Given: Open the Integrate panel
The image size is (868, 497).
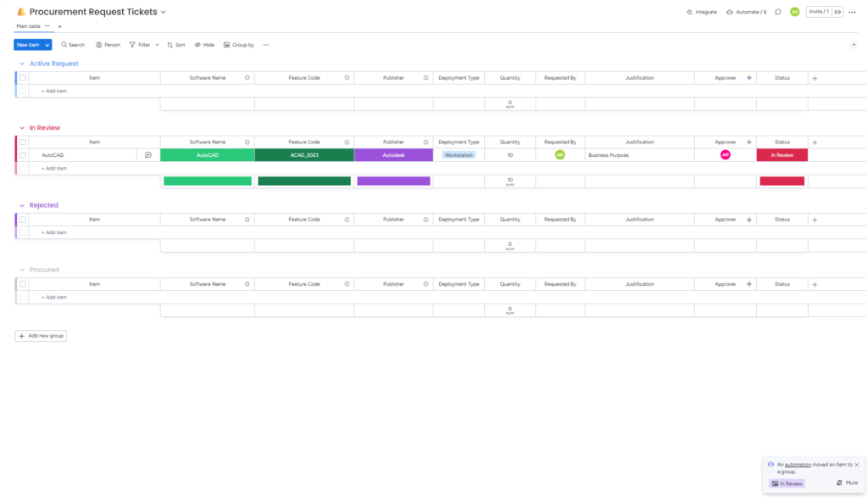Looking at the screenshot, I should pyautogui.click(x=701, y=12).
